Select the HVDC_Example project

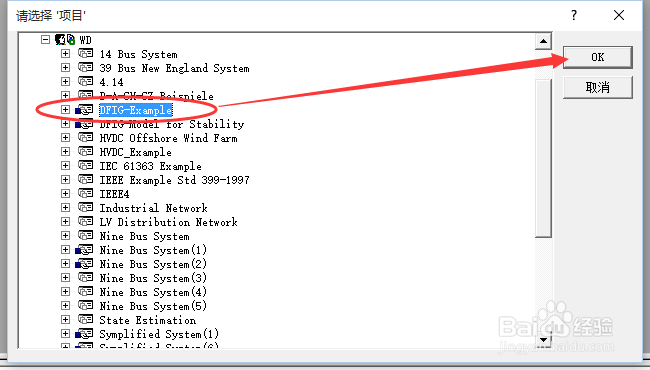click(135, 152)
